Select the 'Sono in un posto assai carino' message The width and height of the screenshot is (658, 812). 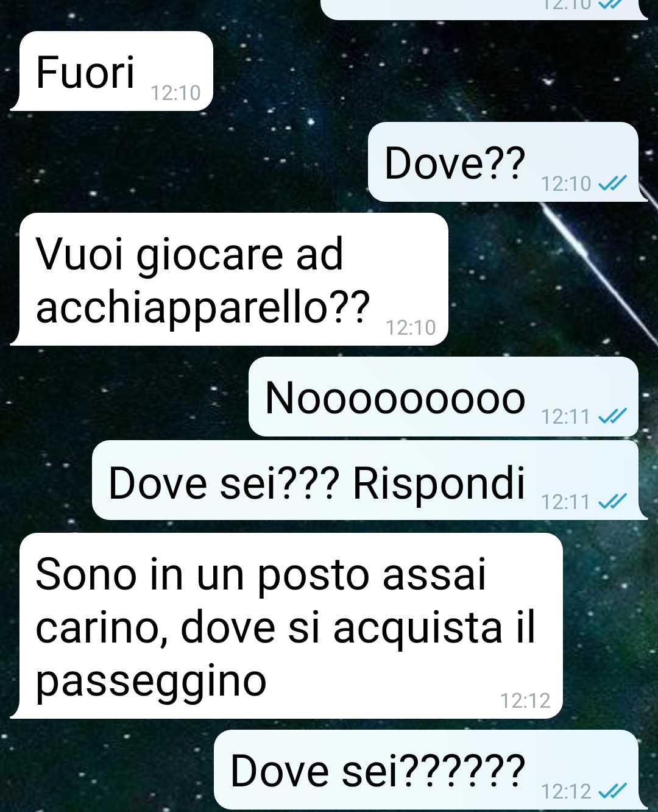tap(291, 625)
